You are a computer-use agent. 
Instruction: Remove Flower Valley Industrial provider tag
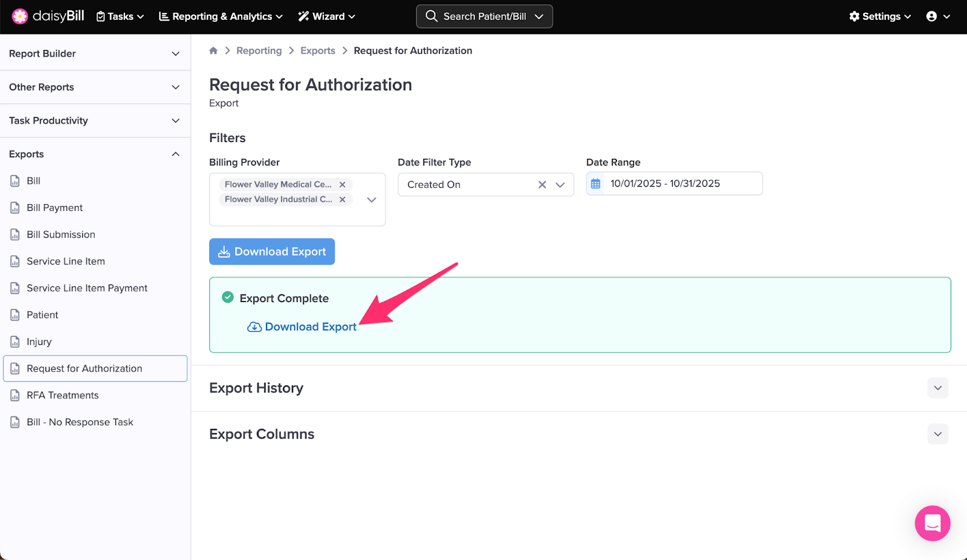click(x=342, y=199)
